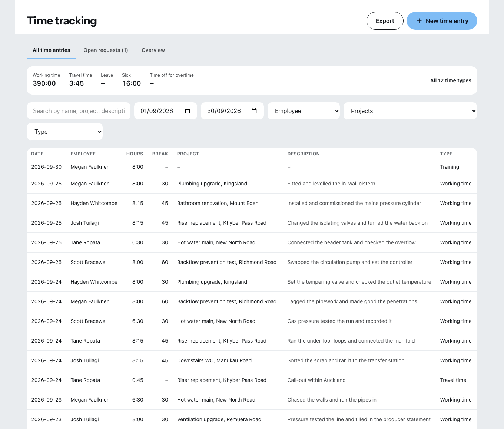Click 0:45 hours in Tane Ropata row

(x=137, y=380)
